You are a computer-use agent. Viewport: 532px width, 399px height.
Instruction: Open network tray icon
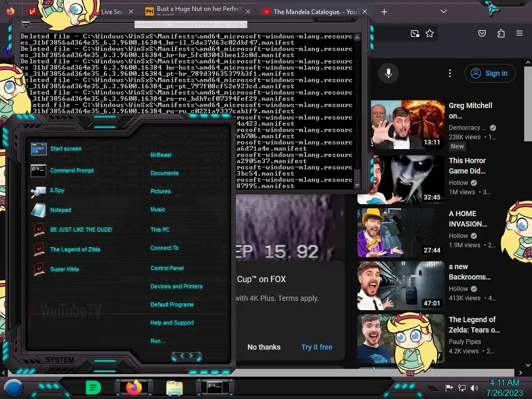pyautogui.click(x=461, y=388)
